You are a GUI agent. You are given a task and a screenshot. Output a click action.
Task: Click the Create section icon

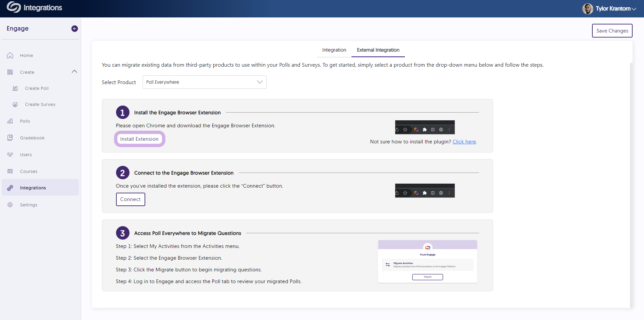pos(10,72)
